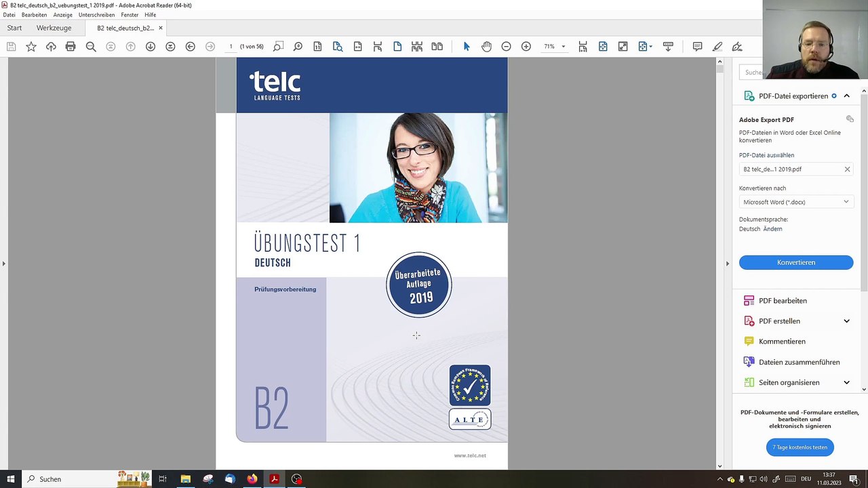Click the blue Konvertieren button
Screen dimensions: 868x488
coord(796,262)
